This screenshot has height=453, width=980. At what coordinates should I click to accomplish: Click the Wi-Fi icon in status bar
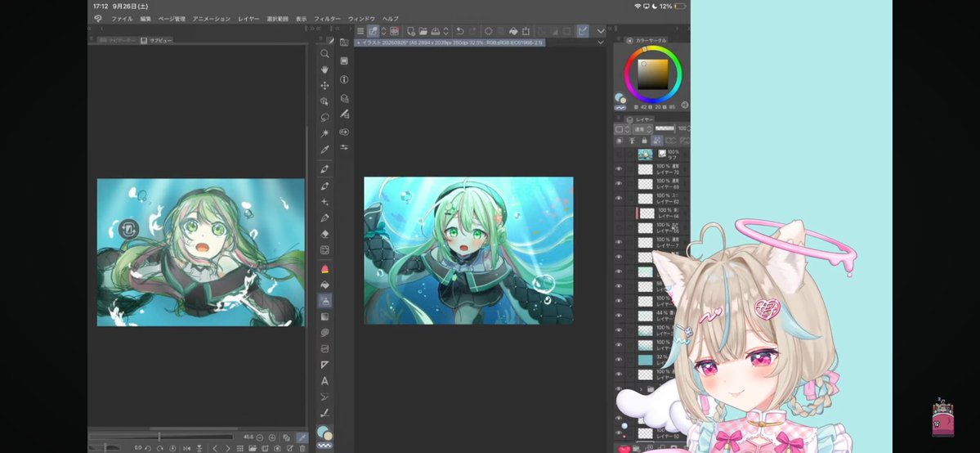(x=638, y=7)
